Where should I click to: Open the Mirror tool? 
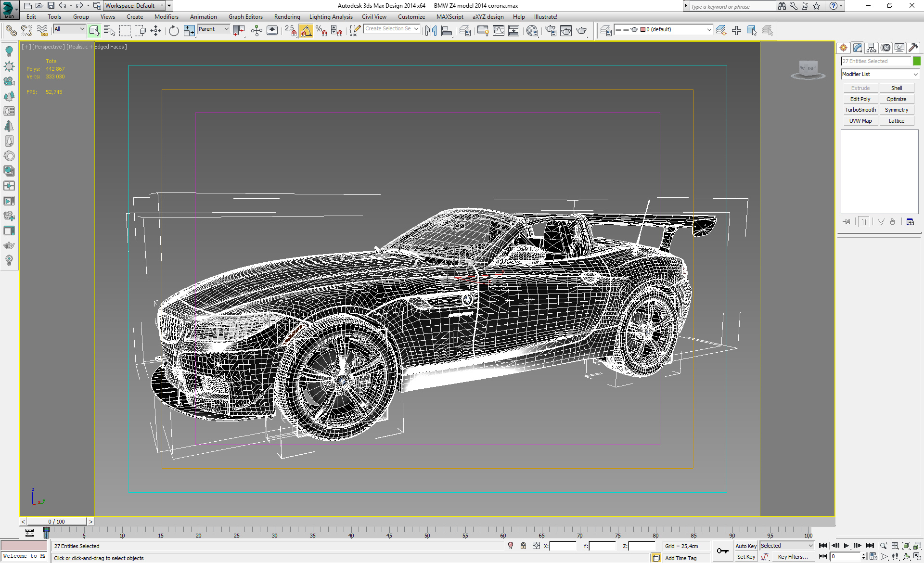tap(431, 31)
